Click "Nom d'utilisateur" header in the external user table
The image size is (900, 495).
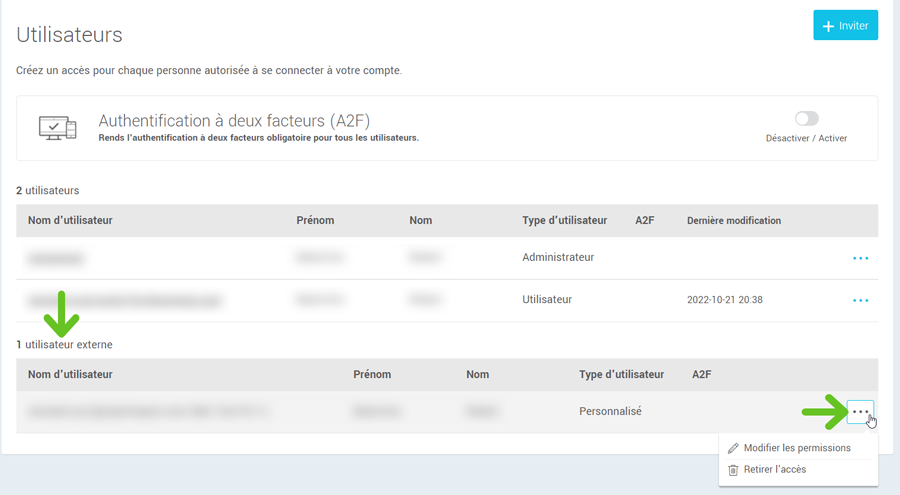click(70, 375)
